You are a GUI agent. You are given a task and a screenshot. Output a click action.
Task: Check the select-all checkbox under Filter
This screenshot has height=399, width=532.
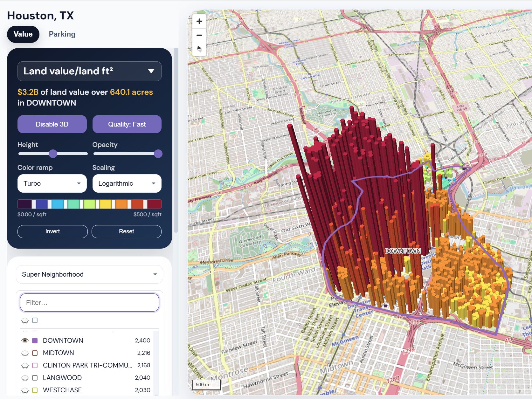[35, 320]
